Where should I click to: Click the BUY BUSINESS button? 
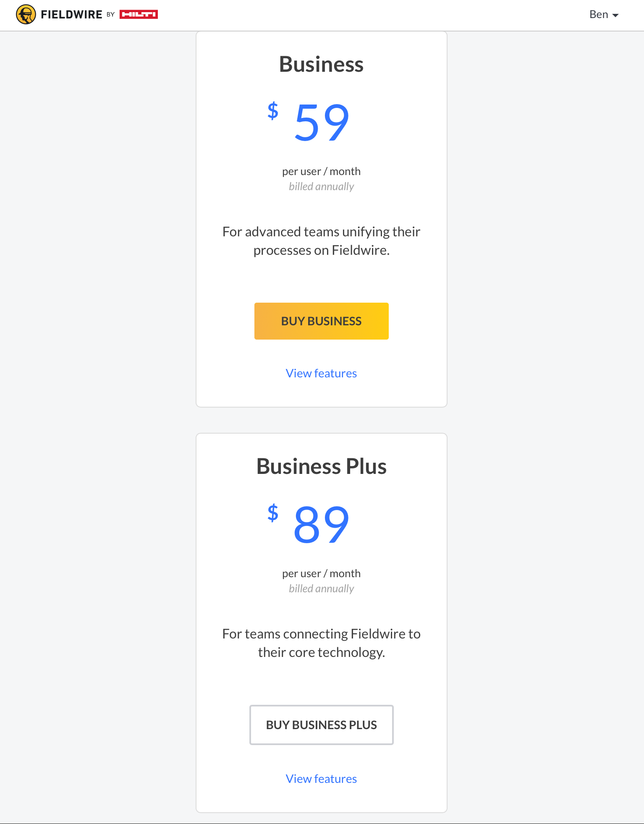point(322,321)
